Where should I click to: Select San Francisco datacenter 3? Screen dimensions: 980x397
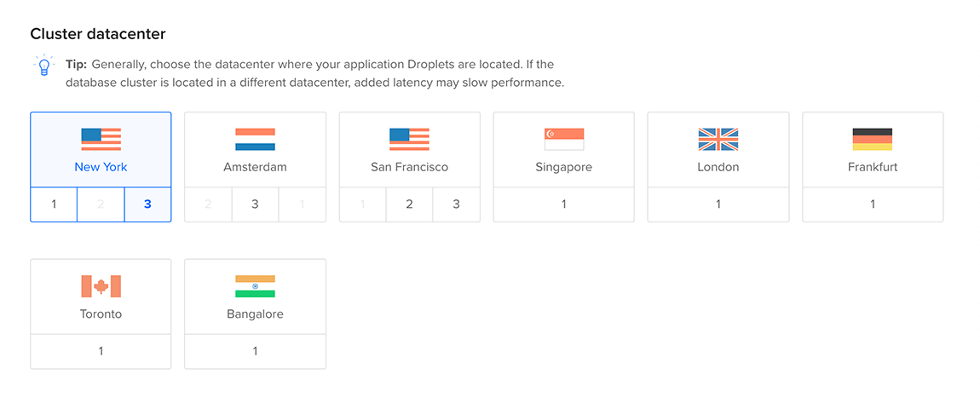coord(456,204)
